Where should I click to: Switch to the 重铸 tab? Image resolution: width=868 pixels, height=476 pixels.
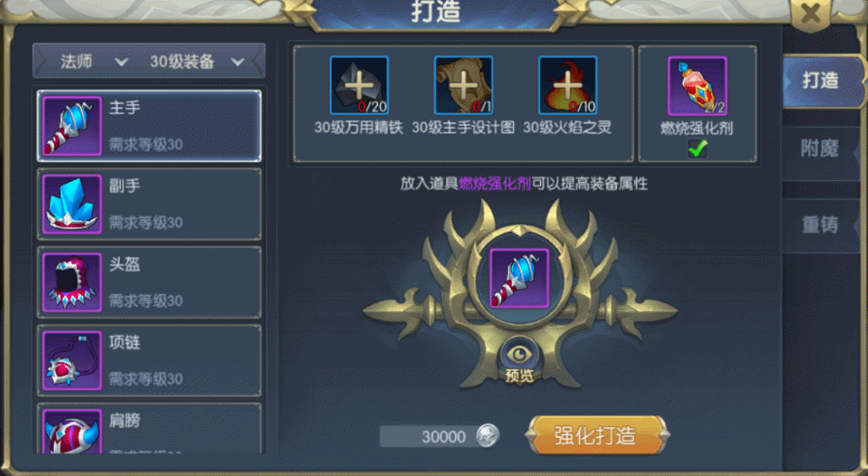point(821,225)
